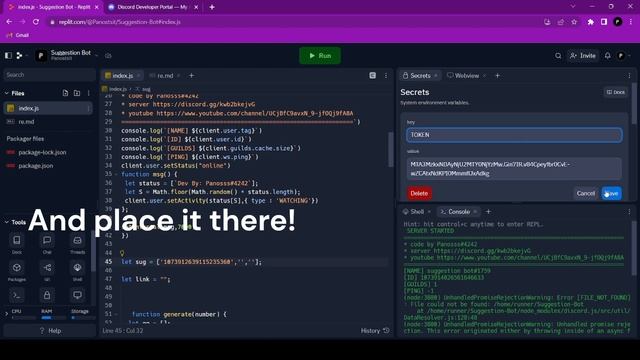Open the editor pane options menu
The width and height of the screenshot is (640, 360).
click(x=386, y=76)
